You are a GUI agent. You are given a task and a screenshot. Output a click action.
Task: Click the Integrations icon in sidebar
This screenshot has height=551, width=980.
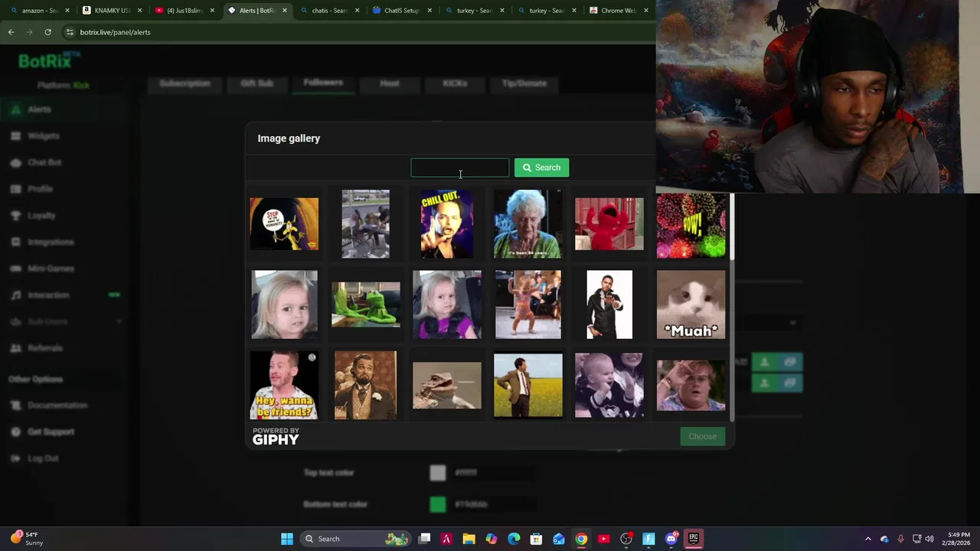coord(15,242)
